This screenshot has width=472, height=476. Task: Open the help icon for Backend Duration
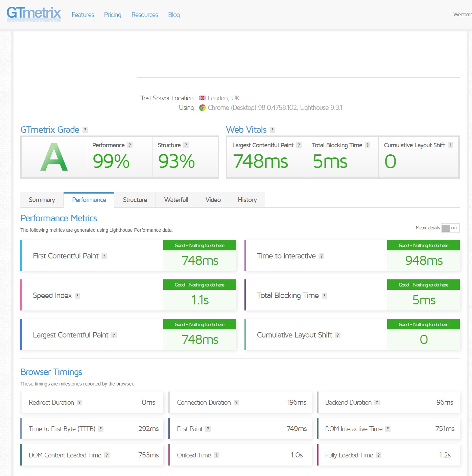(x=377, y=402)
